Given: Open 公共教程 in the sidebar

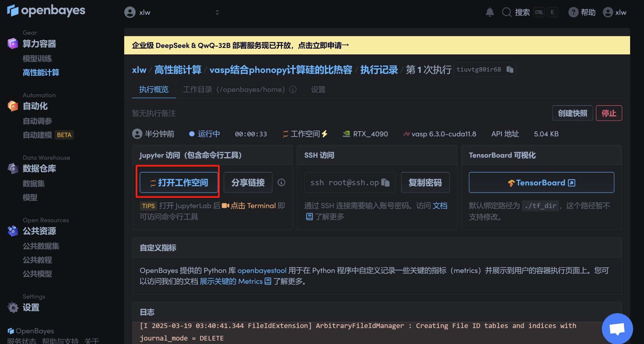Looking at the screenshot, I should pos(37,260).
